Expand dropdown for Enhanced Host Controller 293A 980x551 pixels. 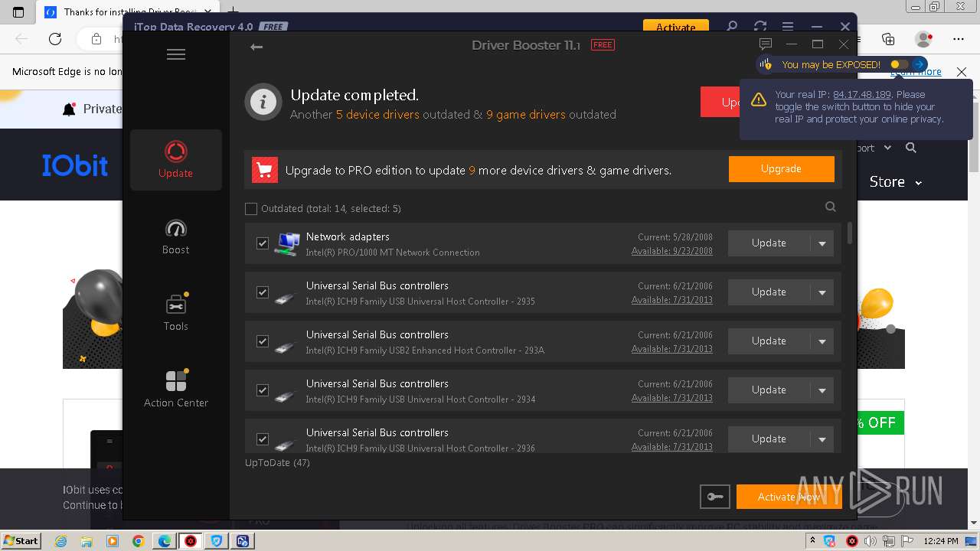click(x=822, y=341)
